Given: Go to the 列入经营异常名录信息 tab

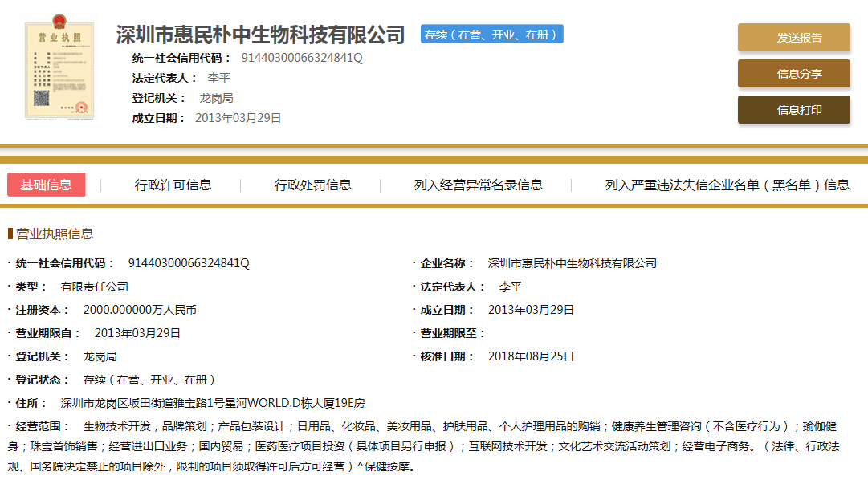Looking at the screenshot, I should [x=478, y=185].
